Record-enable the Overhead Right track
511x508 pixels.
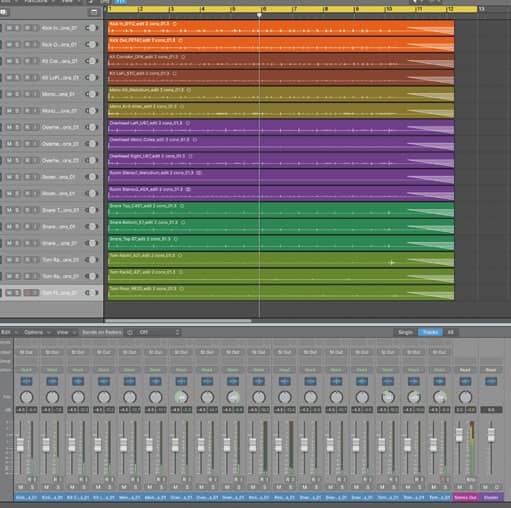click(x=27, y=160)
